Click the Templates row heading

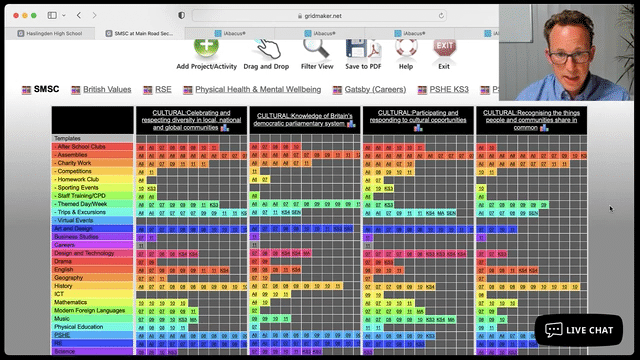(93, 138)
